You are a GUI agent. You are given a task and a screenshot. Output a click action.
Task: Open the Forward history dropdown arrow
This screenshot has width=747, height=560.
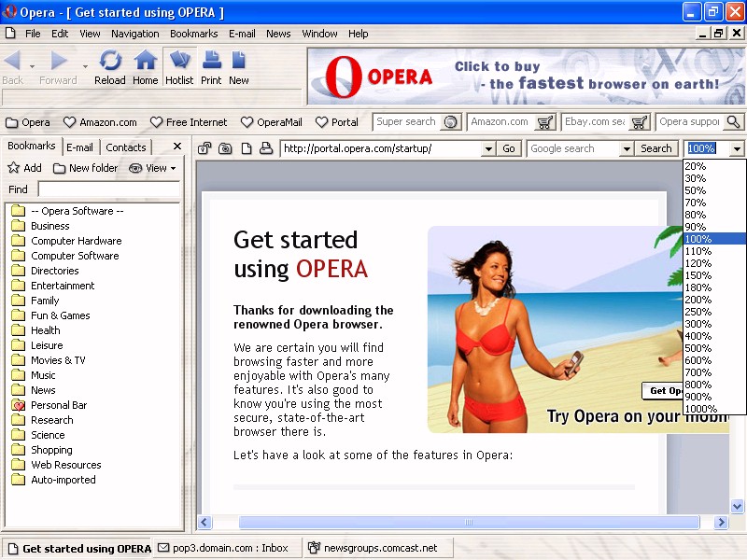click(85, 66)
